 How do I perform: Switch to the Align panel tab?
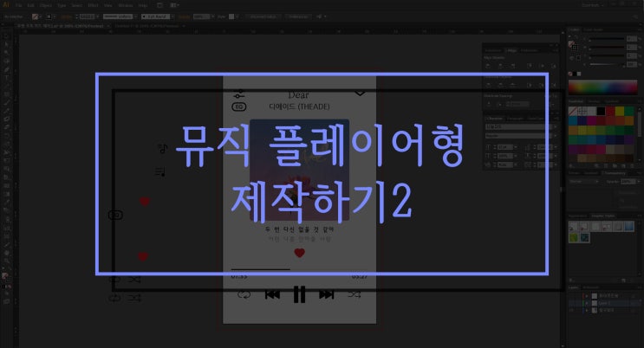(511, 50)
